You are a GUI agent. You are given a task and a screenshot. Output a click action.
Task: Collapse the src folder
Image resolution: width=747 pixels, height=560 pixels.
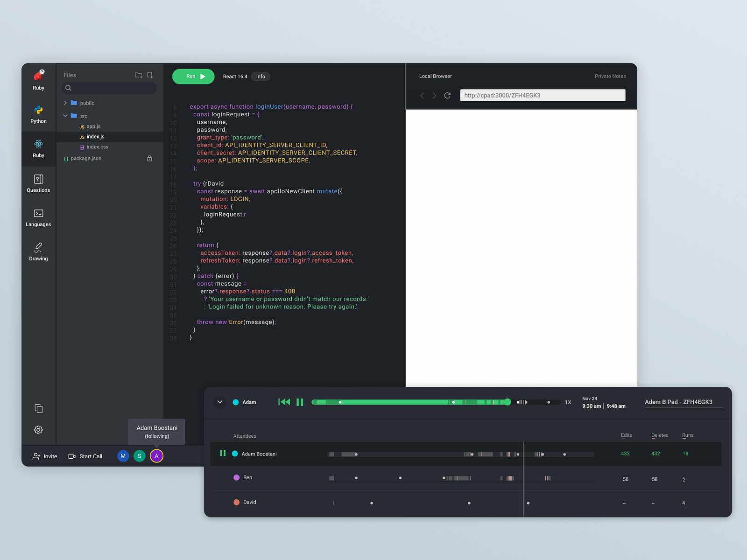tap(65, 116)
